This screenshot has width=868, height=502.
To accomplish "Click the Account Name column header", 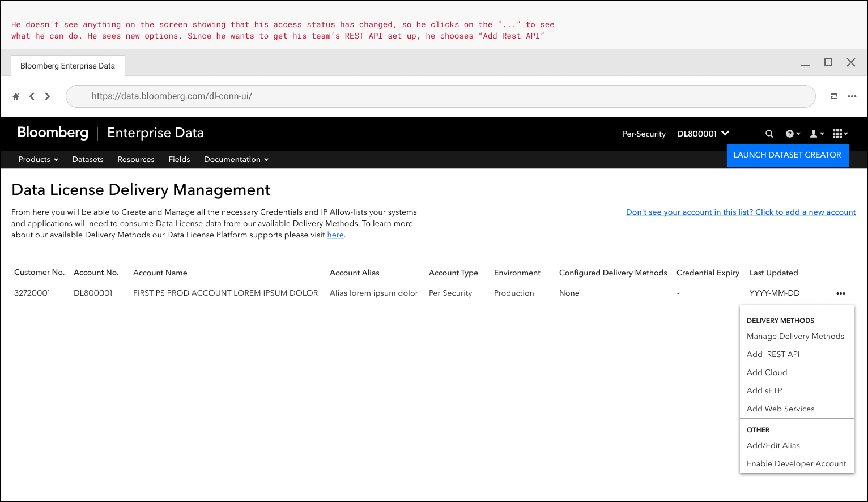I will [x=160, y=273].
